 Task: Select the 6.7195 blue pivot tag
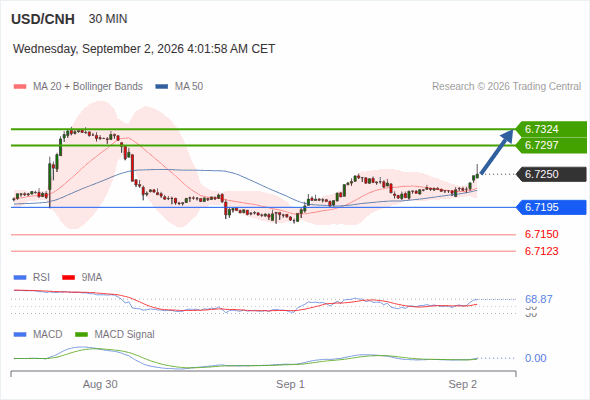551,207
